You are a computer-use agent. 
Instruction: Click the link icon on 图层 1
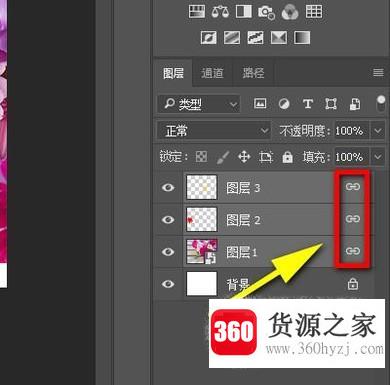click(x=353, y=251)
